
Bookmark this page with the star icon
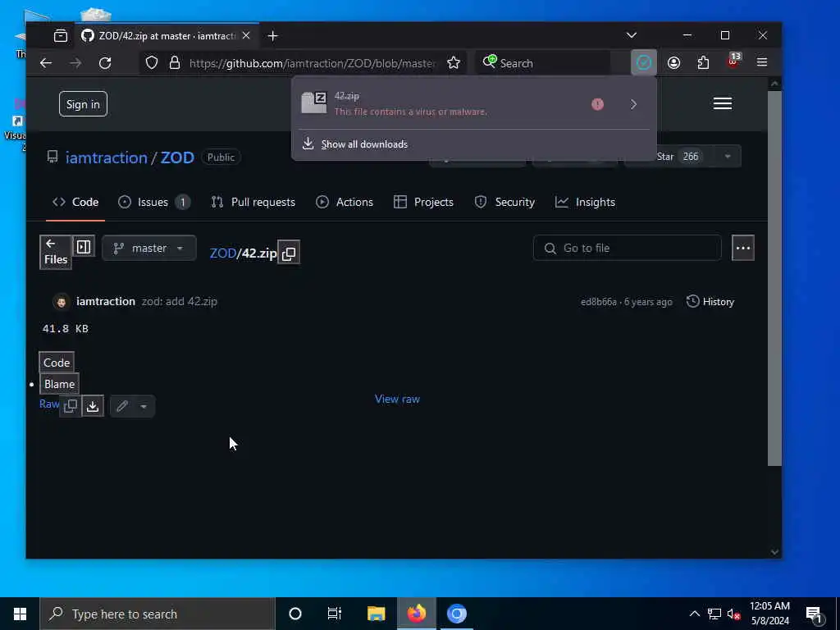(x=453, y=62)
